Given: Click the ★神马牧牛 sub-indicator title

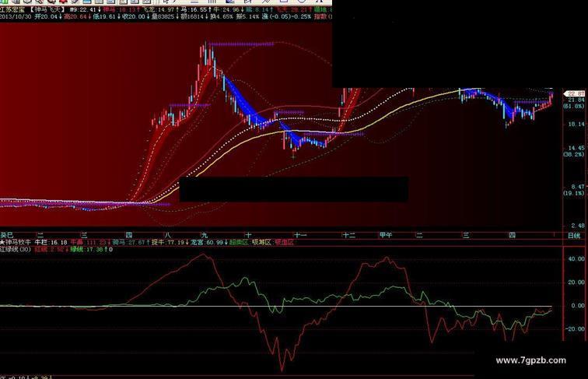Looking at the screenshot, I should coord(16,242).
